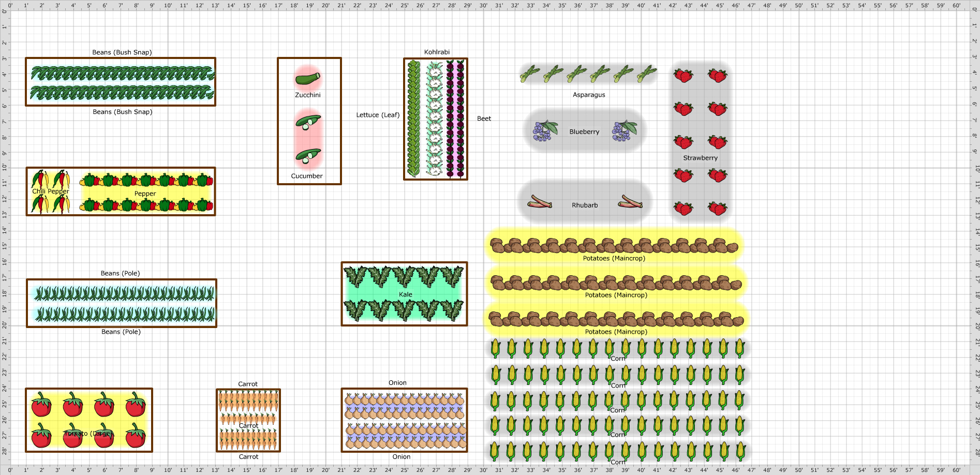Image resolution: width=980 pixels, height=475 pixels.
Task: Select the leftmost Asparagus icon
Action: [x=530, y=74]
